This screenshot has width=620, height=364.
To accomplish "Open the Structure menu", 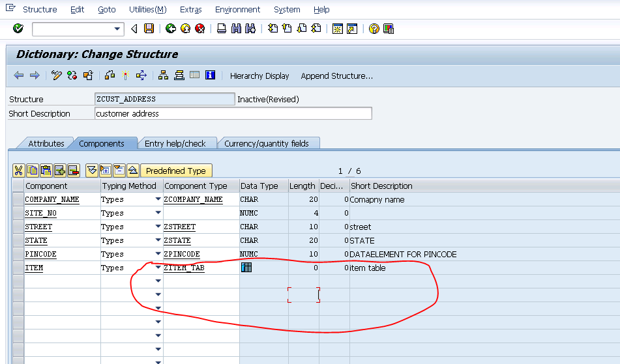I will tap(40, 10).
